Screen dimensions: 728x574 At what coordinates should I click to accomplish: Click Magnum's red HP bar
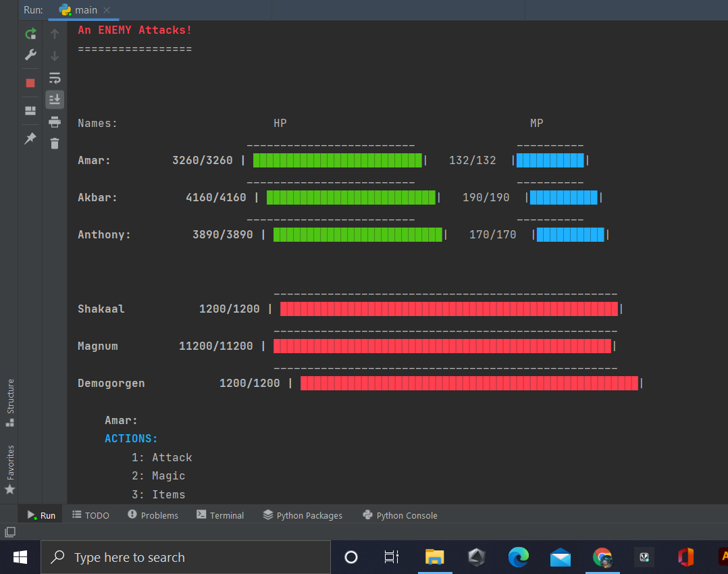tap(442, 346)
